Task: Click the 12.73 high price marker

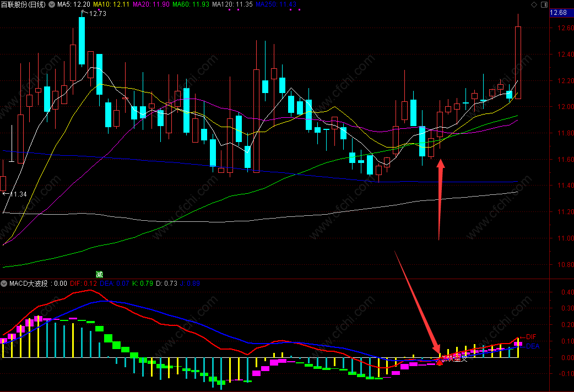Action: [98, 14]
